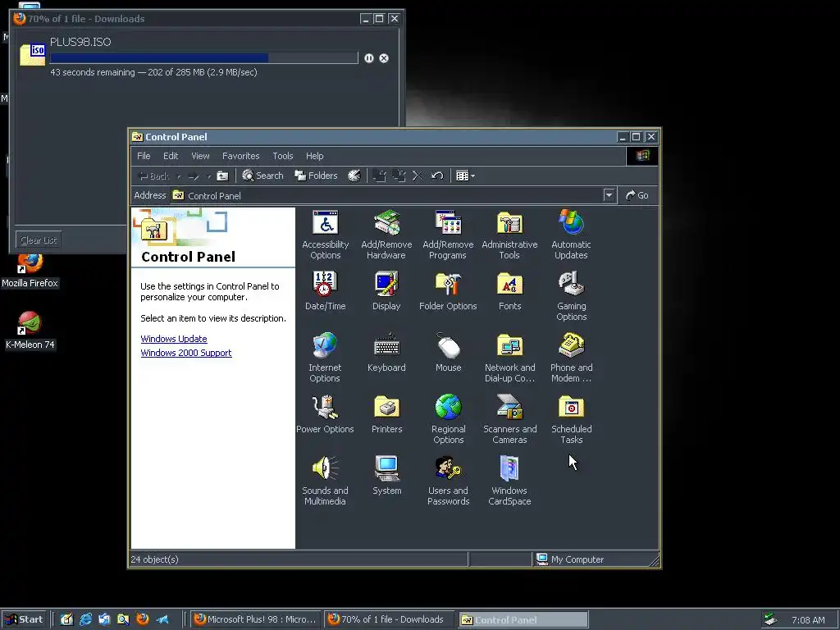
Task: Click the PLUS98.ISO file icon
Action: point(33,55)
